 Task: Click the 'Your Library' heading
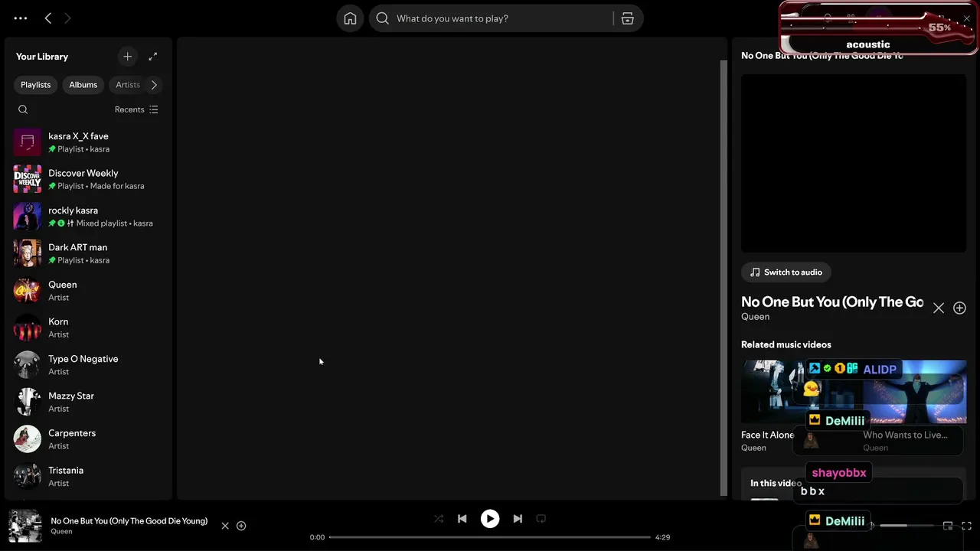click(42, 57)
